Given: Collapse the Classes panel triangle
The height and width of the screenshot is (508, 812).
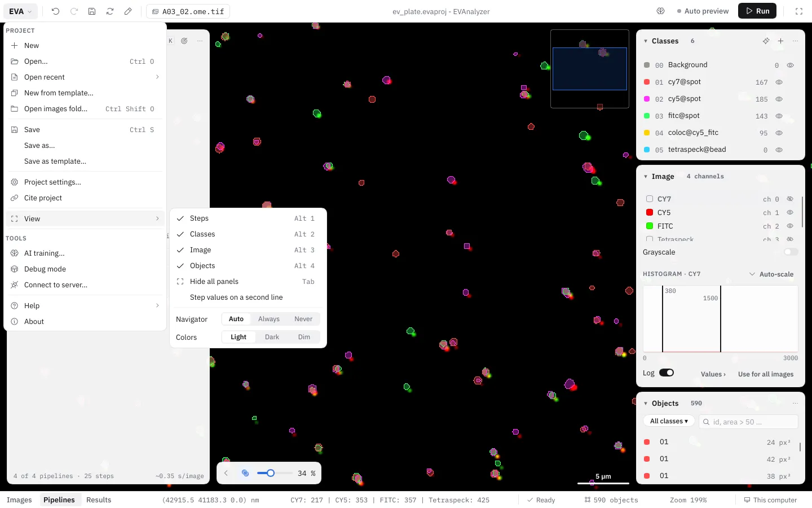Looking at the screenshot, I should click(646, 41).
